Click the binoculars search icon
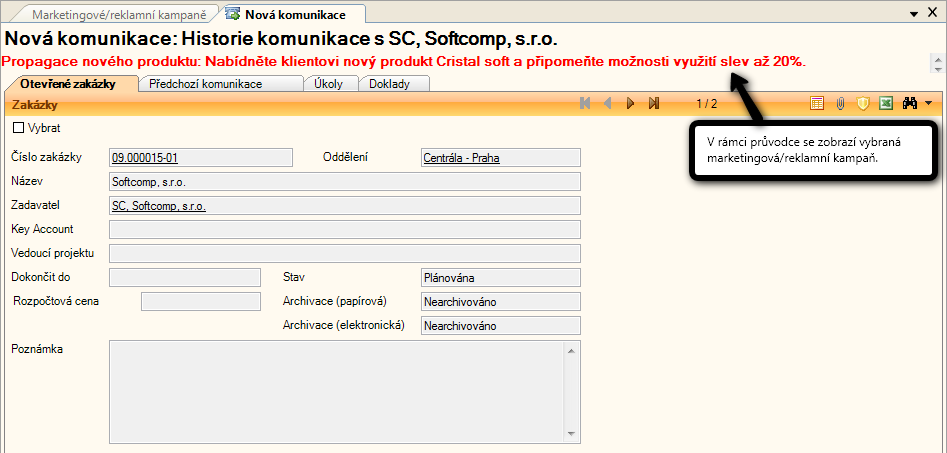The image size is (947, 453). [910, 103]
